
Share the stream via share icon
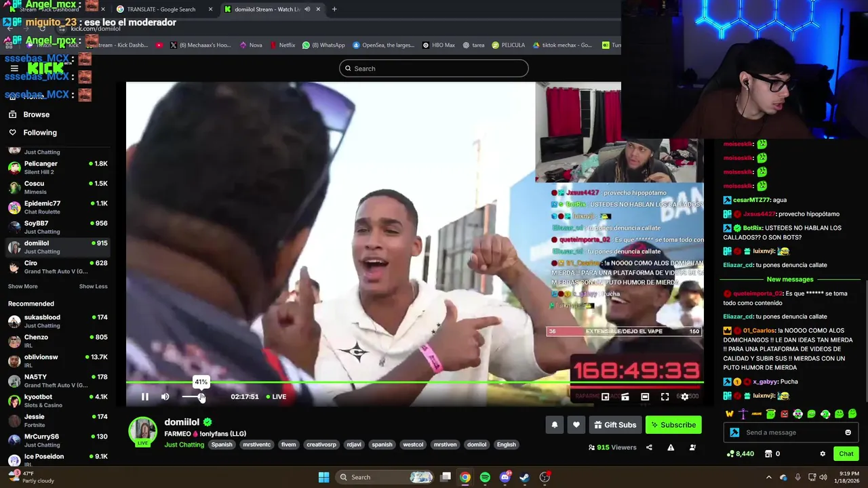coord(649,447)
